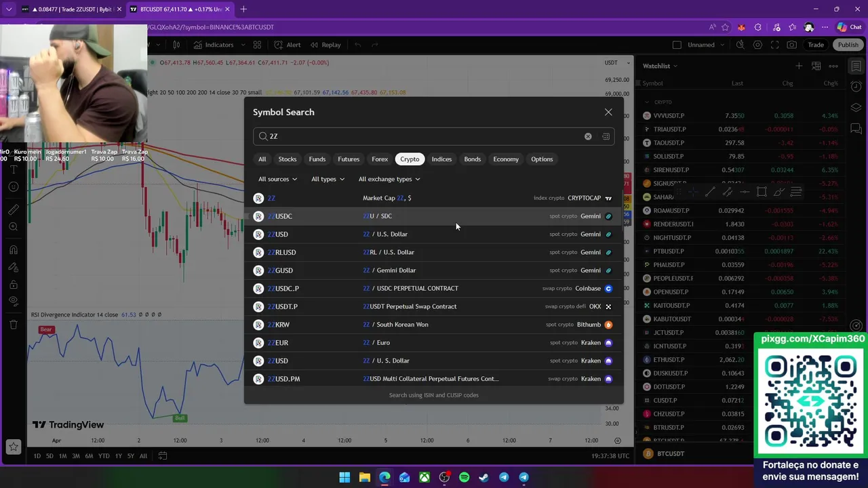Select the All category tab

[262, 159]
